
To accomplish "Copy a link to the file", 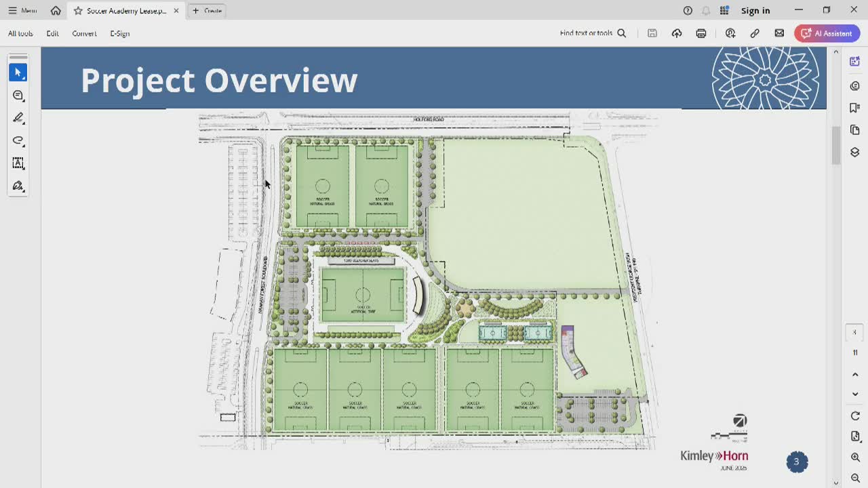I will click(x=755, y=33).
